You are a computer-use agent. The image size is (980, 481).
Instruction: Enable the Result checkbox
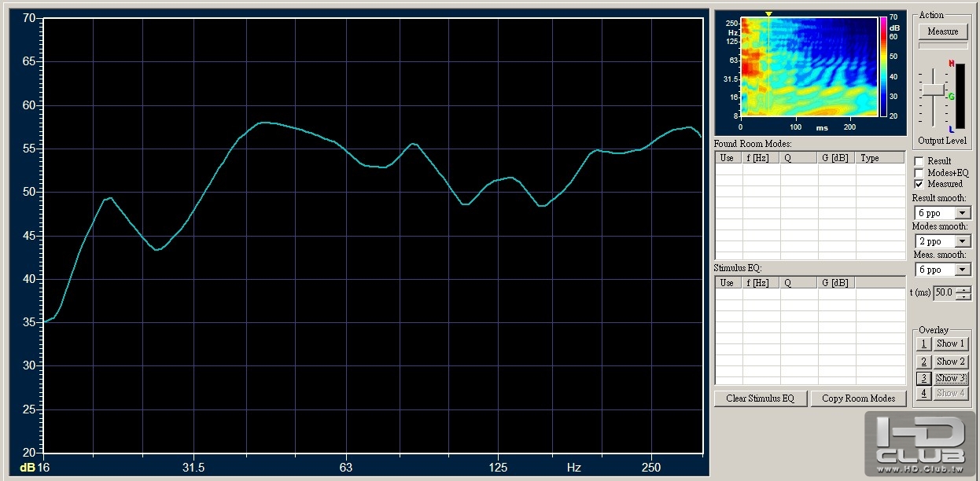(919, 161)
